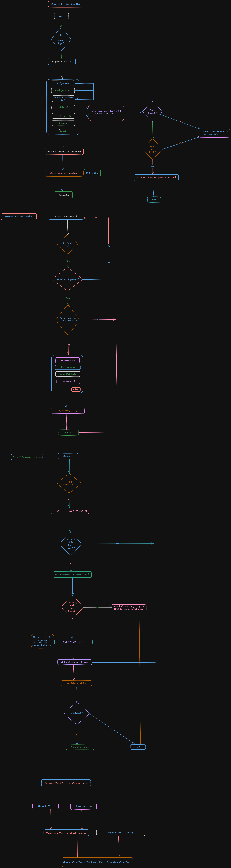231x868 pixels.
Task: Select the 'Fetch Overtime Id' box
Action: [x=73, y=642]
